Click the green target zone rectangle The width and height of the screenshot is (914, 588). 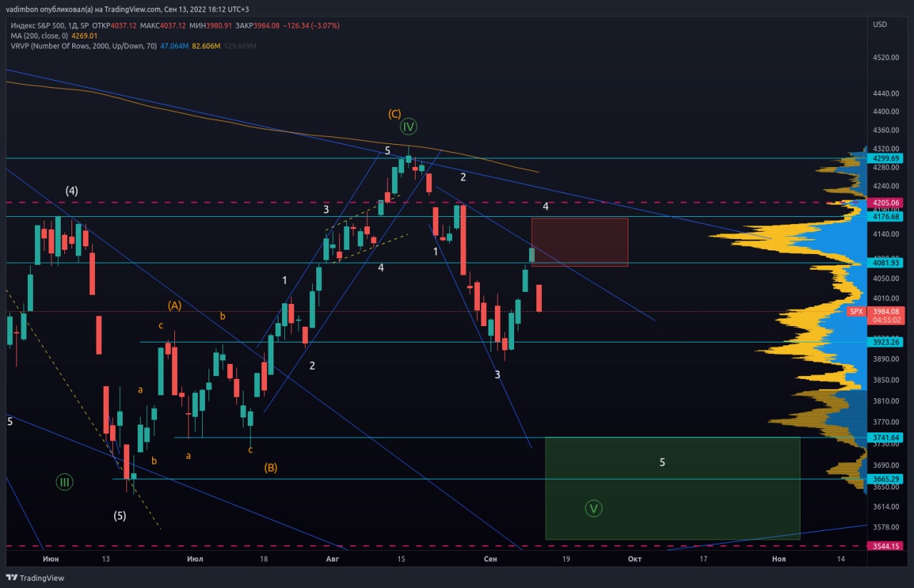click(x=673, y=488)
